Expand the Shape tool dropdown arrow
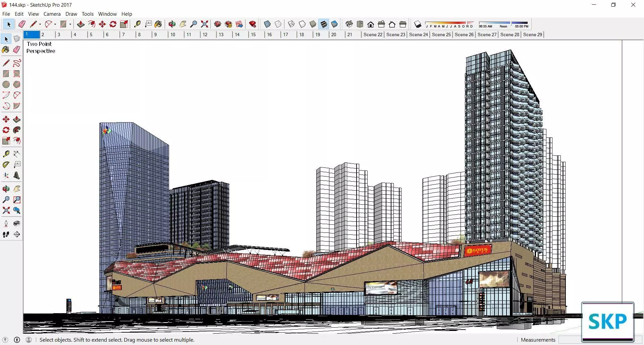Viewport: 644px width, 345px height. 70,24
